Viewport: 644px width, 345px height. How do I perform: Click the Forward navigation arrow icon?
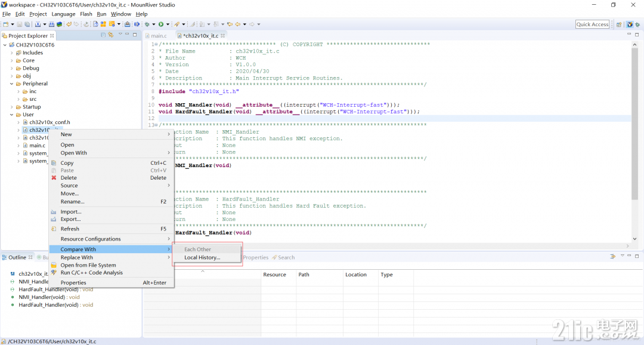click(252, 24)
